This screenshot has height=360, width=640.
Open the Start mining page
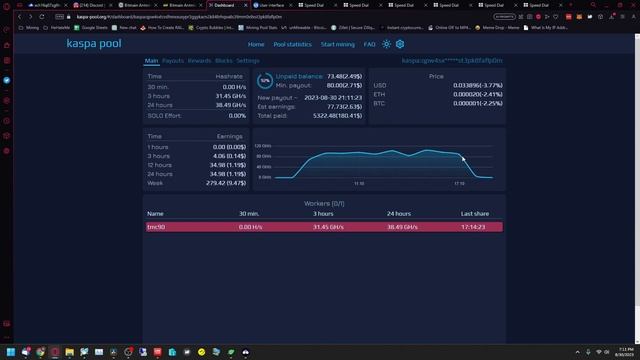point(338,44)
